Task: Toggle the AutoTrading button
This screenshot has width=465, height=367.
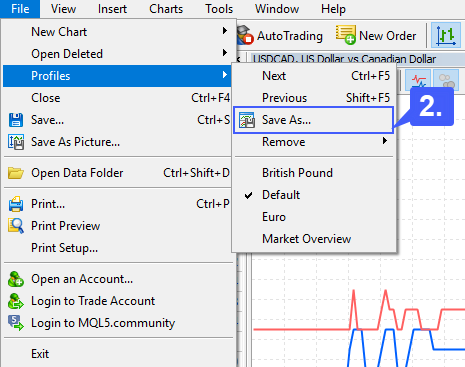Action: (280, 35)
